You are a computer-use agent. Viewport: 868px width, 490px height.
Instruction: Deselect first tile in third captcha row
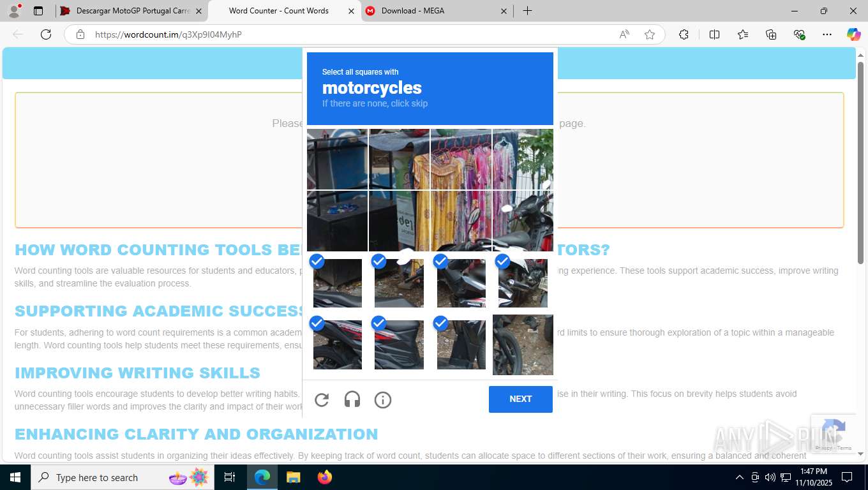tap(337, 283)
